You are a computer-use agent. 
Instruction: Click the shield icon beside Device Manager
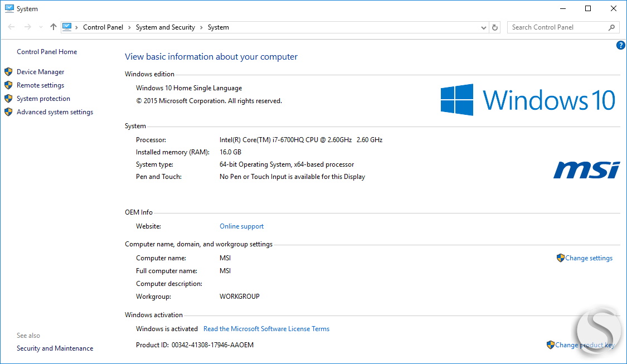tap(8, 72)
